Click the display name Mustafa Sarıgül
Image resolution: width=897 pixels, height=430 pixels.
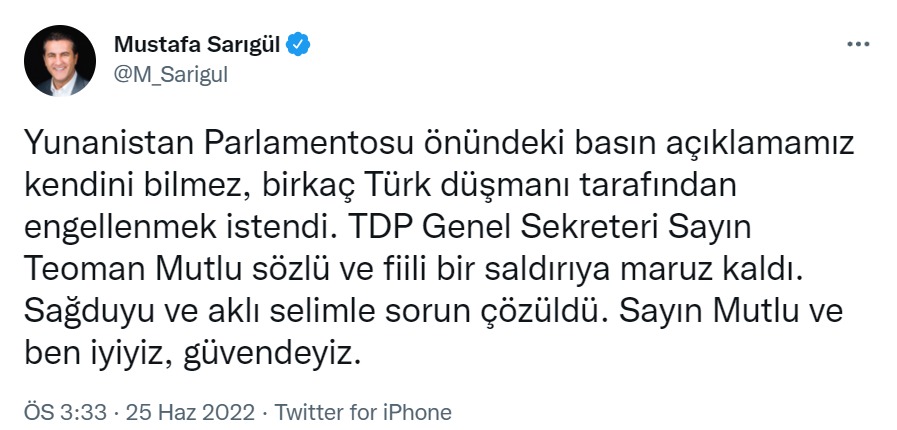(x=196, y=44)
